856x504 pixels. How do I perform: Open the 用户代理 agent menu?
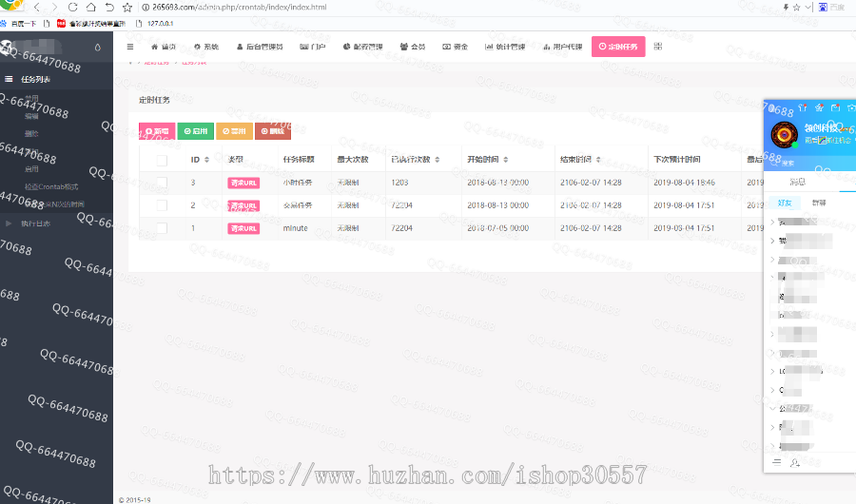[562, 47]
